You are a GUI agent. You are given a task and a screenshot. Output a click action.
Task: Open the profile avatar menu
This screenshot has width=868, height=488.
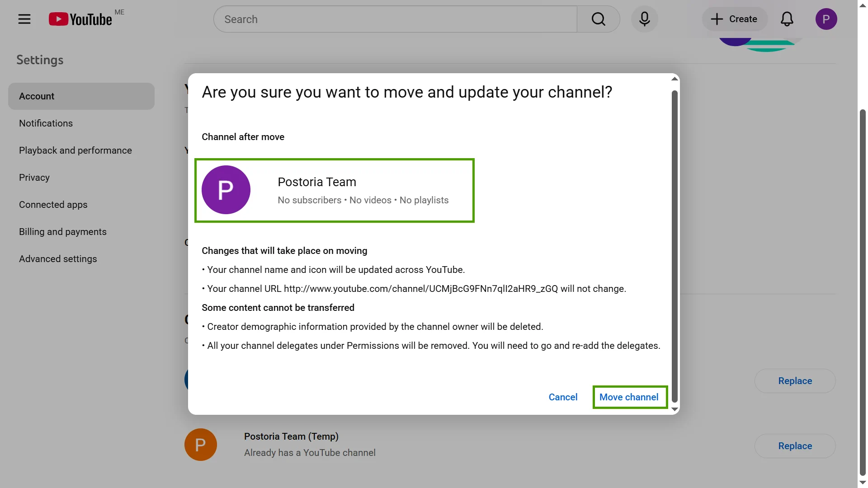coord(826,19)
